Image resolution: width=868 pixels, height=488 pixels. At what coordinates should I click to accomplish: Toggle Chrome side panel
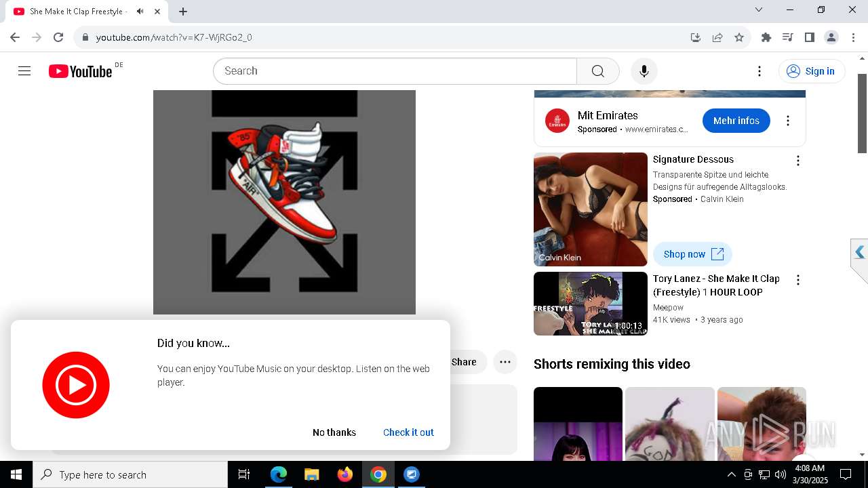tap(809, 37)
